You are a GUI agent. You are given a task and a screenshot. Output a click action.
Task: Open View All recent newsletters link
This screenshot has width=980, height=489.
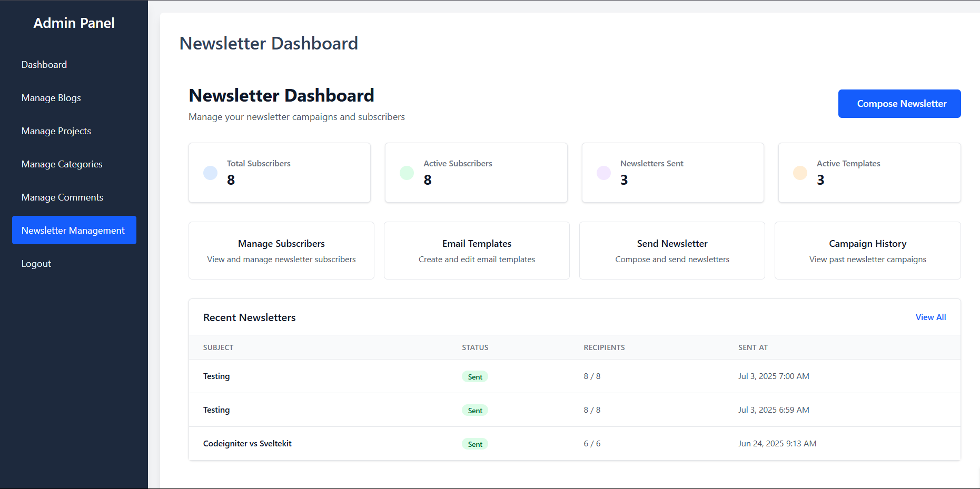click(x=930, y=317)
